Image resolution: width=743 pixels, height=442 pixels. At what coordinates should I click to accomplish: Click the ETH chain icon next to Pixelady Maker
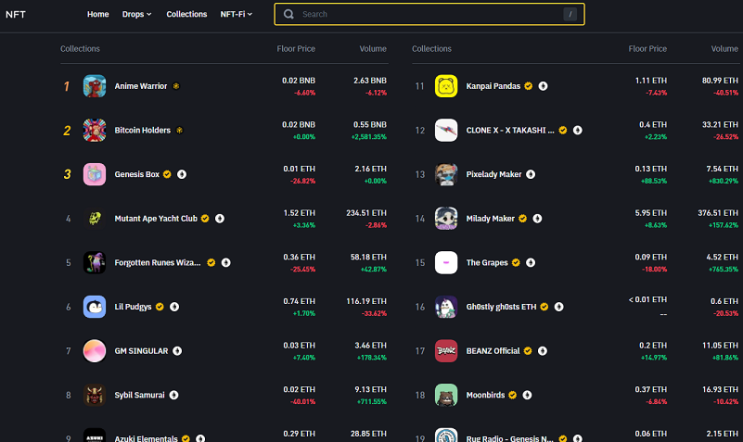pyautogui.click(x=531, y=174)
